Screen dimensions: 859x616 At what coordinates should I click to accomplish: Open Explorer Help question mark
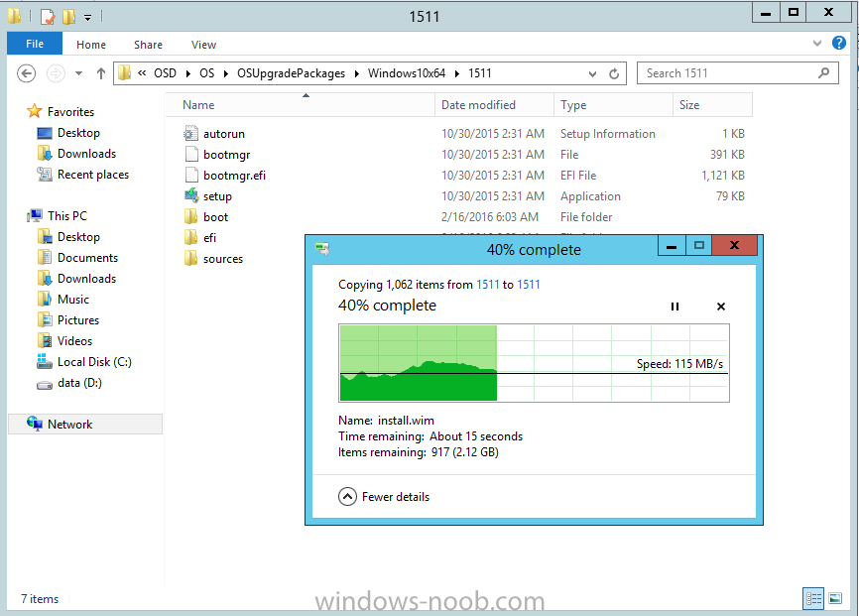(839, 43)
